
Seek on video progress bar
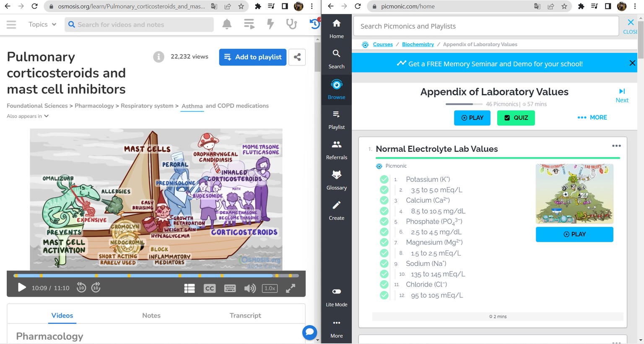(x=156, y=276)
